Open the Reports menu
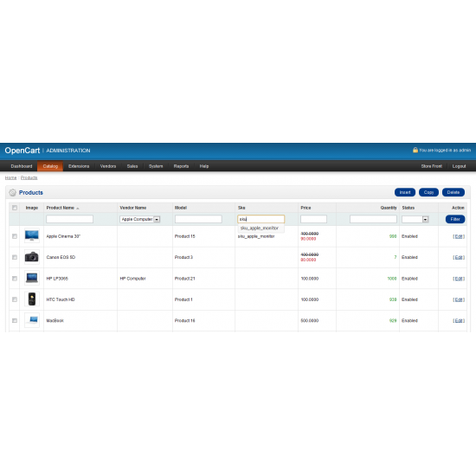Image resolution: width=476 pixels, height=476 pixels. tap(181, 166)
